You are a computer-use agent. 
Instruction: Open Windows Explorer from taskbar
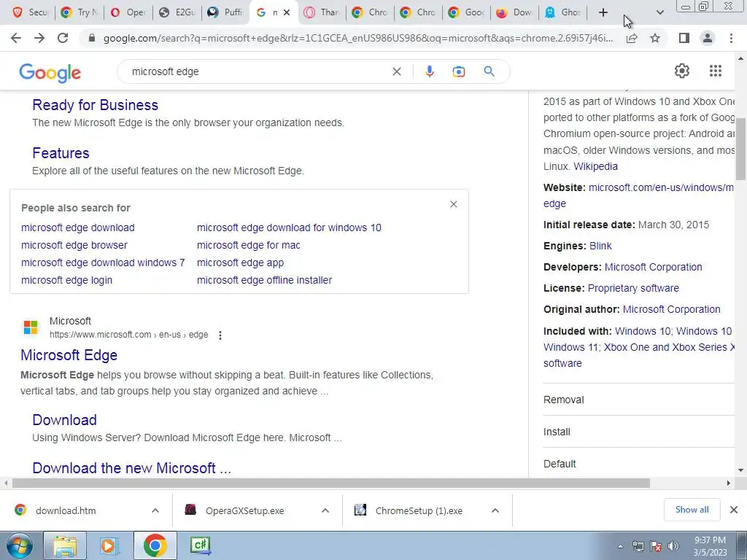click(x=65, y=545)
